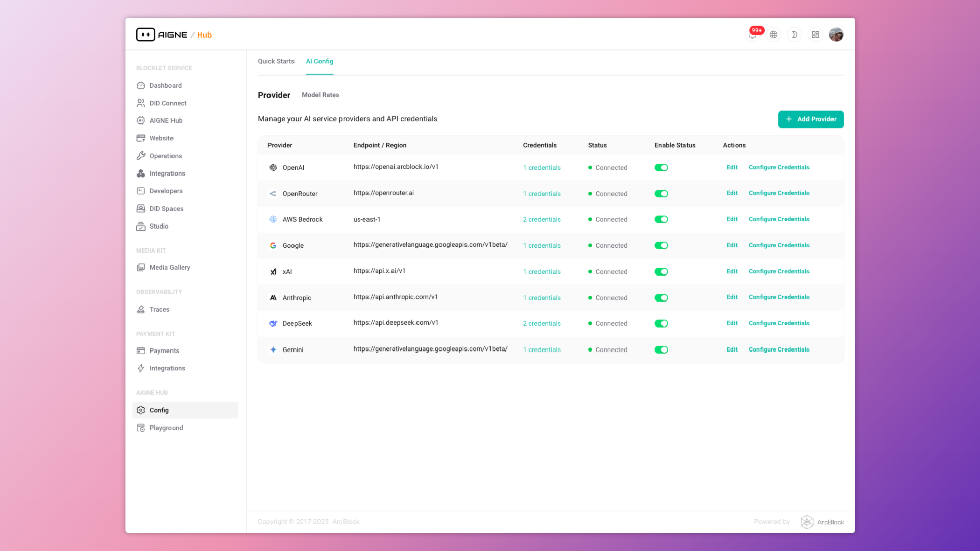Click the Add Provider button
Viewport: 980px width, 551px height.
[811, 119]
